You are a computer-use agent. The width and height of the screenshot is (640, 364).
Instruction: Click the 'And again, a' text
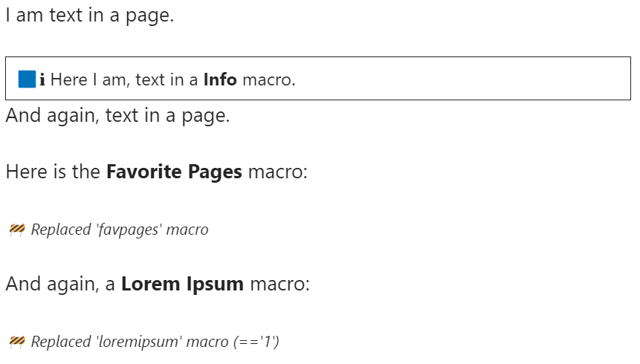[x=60, y=284]
